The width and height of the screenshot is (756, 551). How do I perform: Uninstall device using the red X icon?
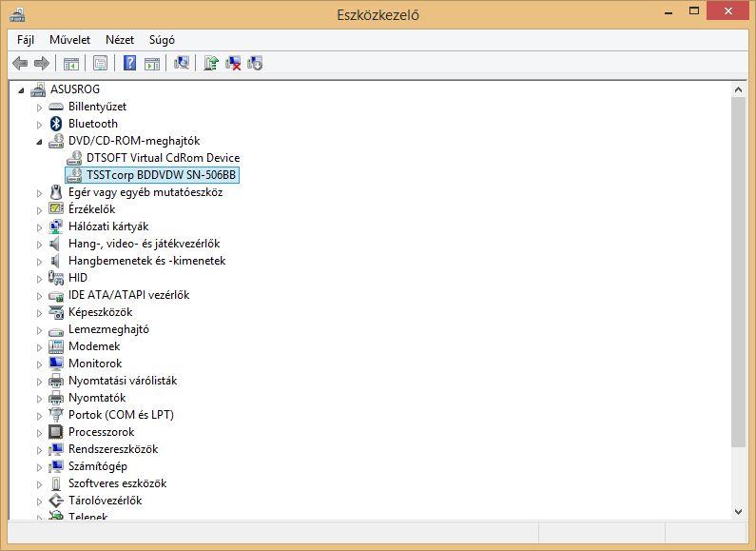(x=233, y=63)
